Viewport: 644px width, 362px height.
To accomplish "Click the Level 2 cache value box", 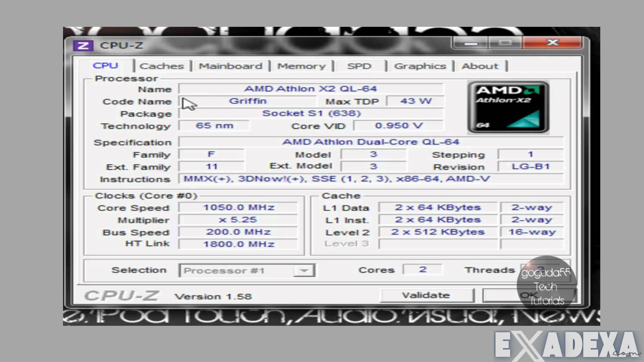I will click(438, 232).
